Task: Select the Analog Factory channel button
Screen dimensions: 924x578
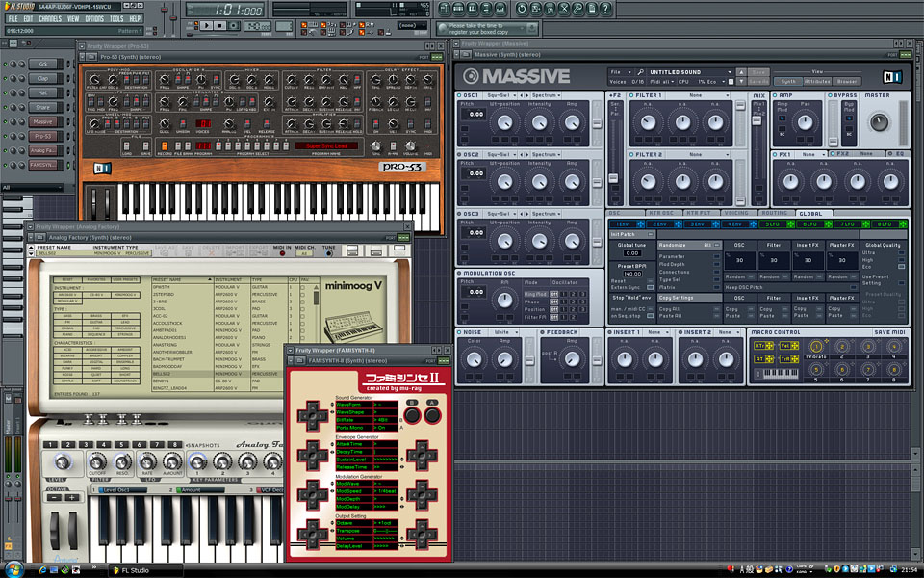Action: (43, 150)
